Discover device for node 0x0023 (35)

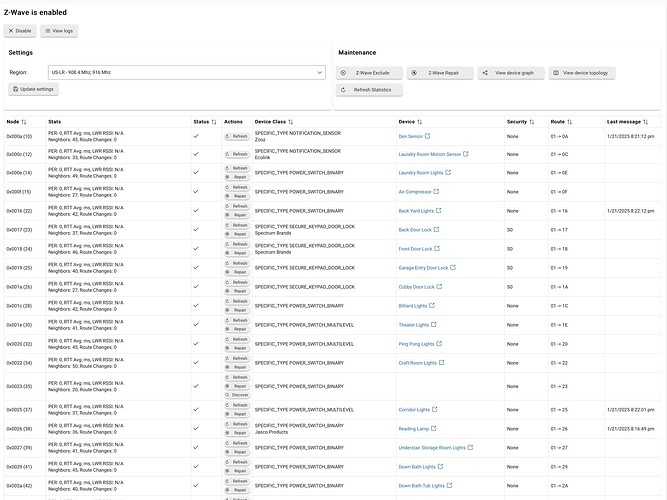237,395
